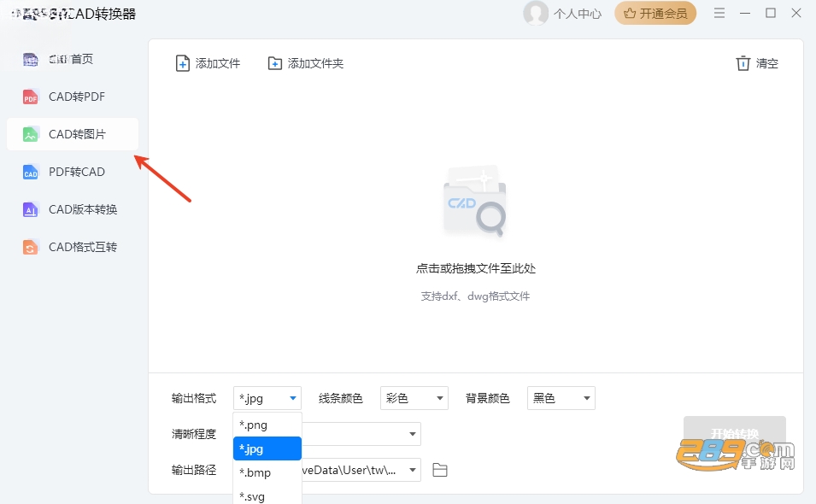The image size is (816, 504).
Task: Open 个人中心 account link
Action: point(578,14)
